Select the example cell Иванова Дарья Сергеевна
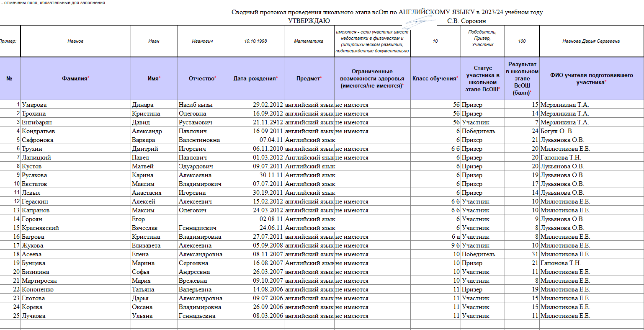 click(592, 41)
